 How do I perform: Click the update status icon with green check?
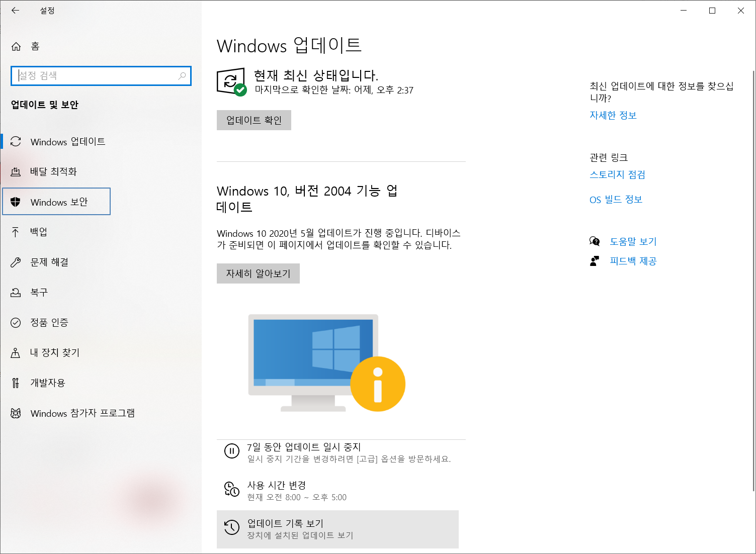tap(231, 82)
